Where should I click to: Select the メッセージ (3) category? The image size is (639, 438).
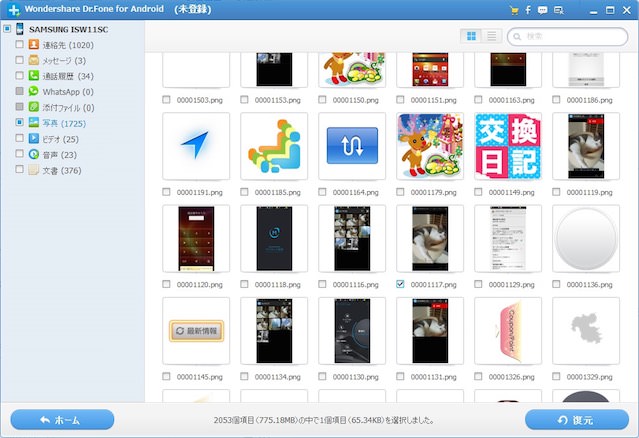(x=64, y=61)
